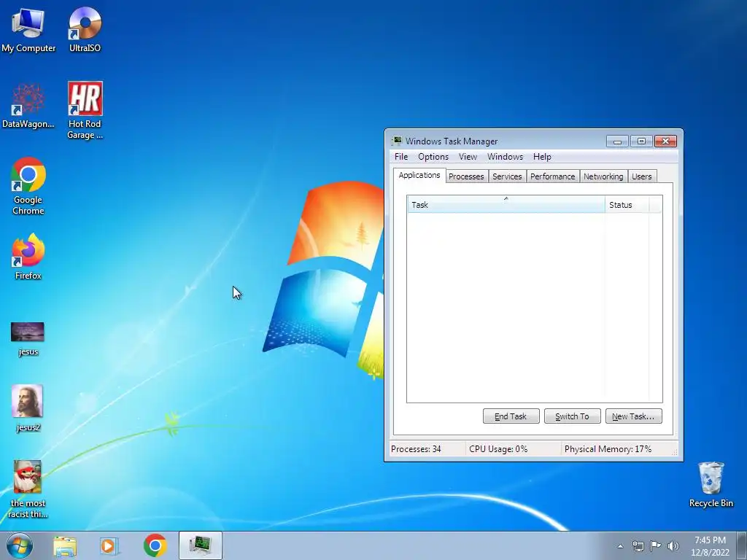Open the Windows menu in Task Manager
Viewport: 747px width, 560px height.
pyautogui.click(x=505, y=157)
